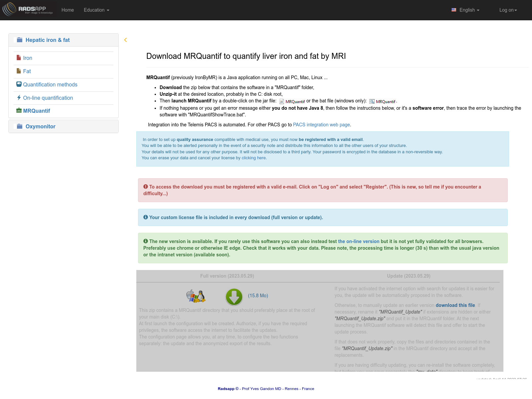Open the Log on dropdown

pyautogui.click(x=508, y=10)
